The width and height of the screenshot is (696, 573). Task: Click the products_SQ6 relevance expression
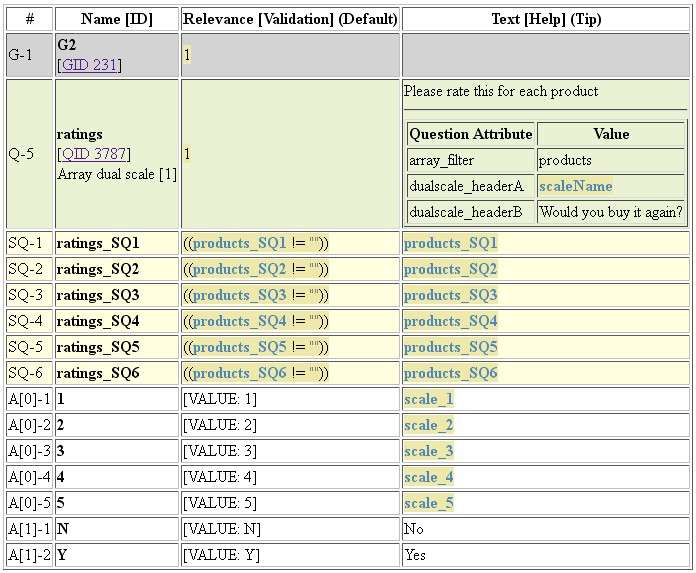point(238,373)
